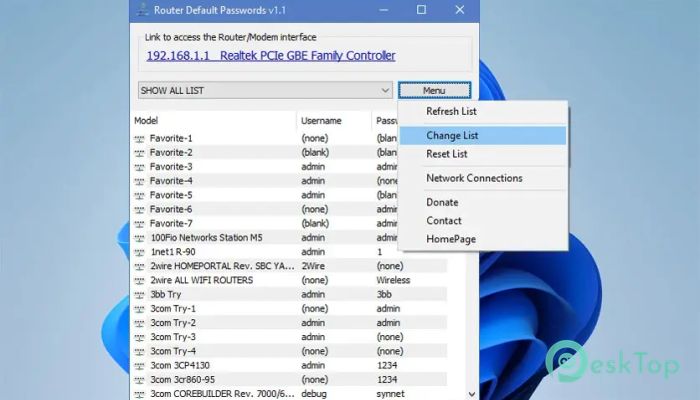700x400 pixels.
Task: Click the app icon in the title bar
Action: click(x=142, y=9)
